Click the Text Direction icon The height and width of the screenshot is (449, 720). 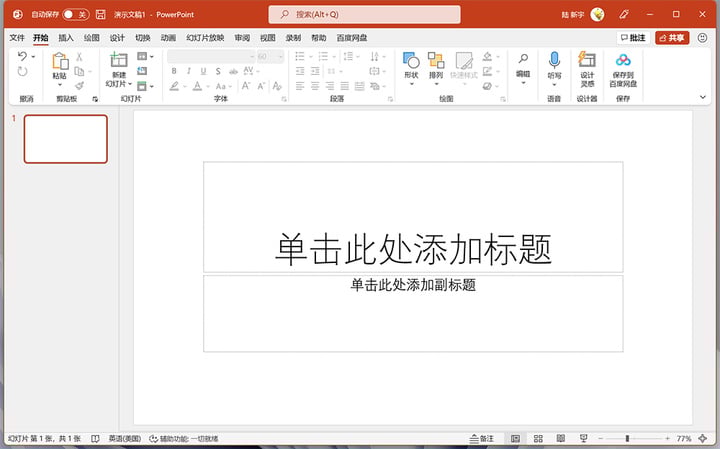click(375, 56)
